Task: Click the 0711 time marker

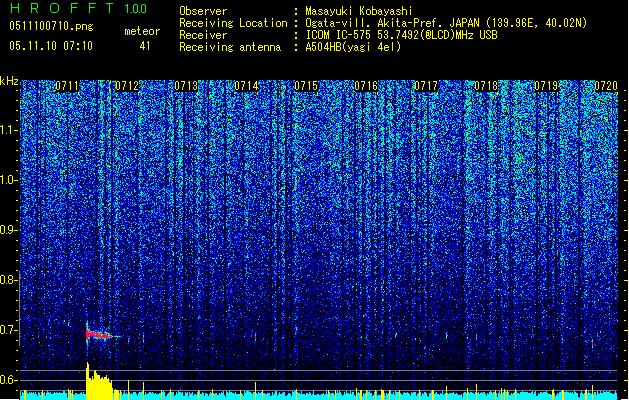Action: (x=67, y=86)
